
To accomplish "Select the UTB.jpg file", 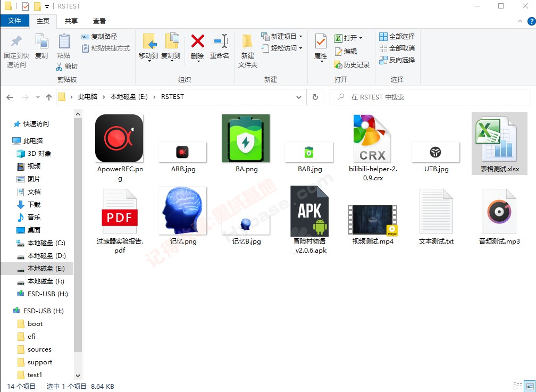I will [436, 157].
